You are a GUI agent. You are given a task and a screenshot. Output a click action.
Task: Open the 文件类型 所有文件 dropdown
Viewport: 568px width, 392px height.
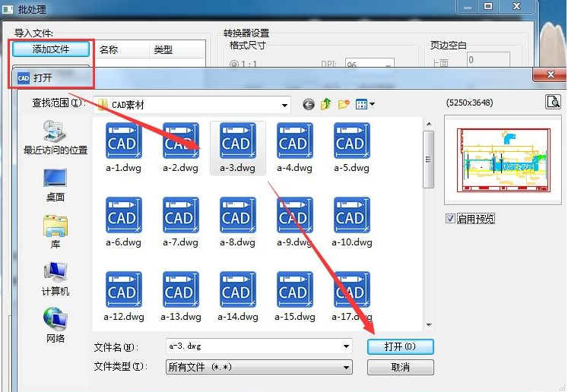(x=259, y=368)
